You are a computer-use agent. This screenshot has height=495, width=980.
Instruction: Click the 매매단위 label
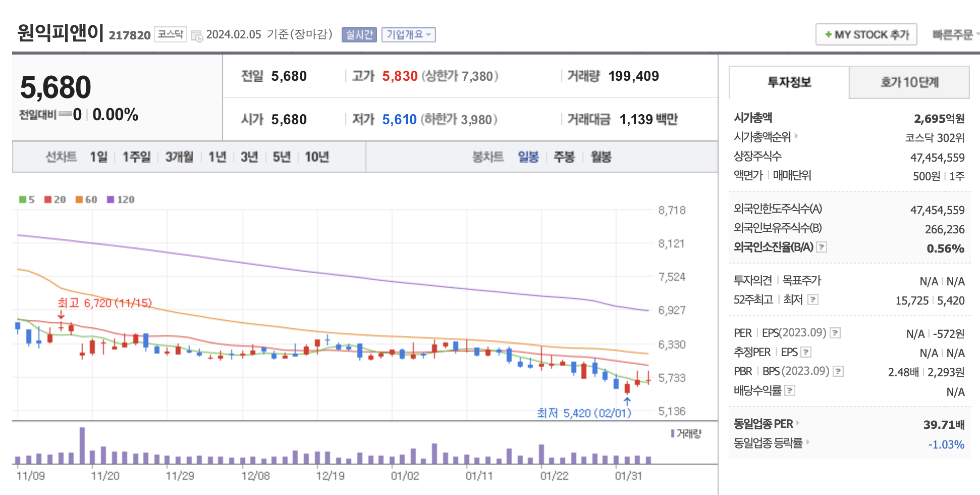[x=792, y=175]
